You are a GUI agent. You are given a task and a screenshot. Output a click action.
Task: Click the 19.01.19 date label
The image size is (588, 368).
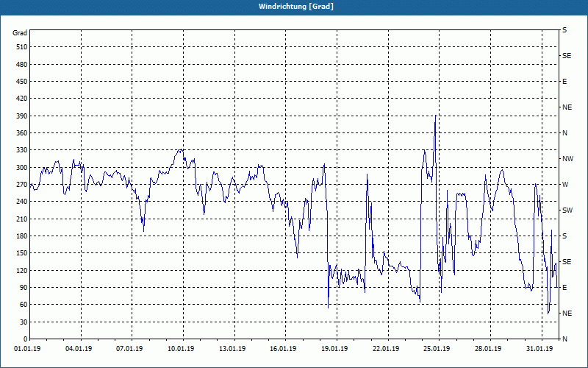(334, 349)
